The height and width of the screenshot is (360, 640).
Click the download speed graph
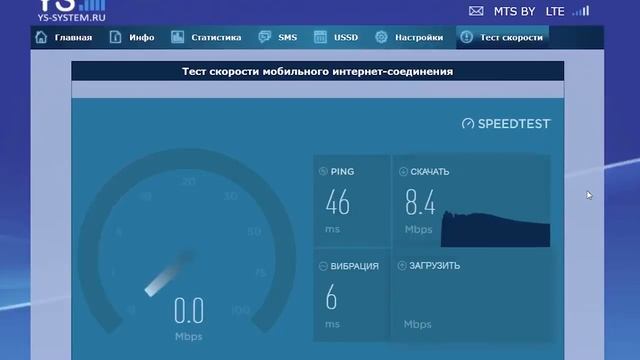click(x=496, y=229)
